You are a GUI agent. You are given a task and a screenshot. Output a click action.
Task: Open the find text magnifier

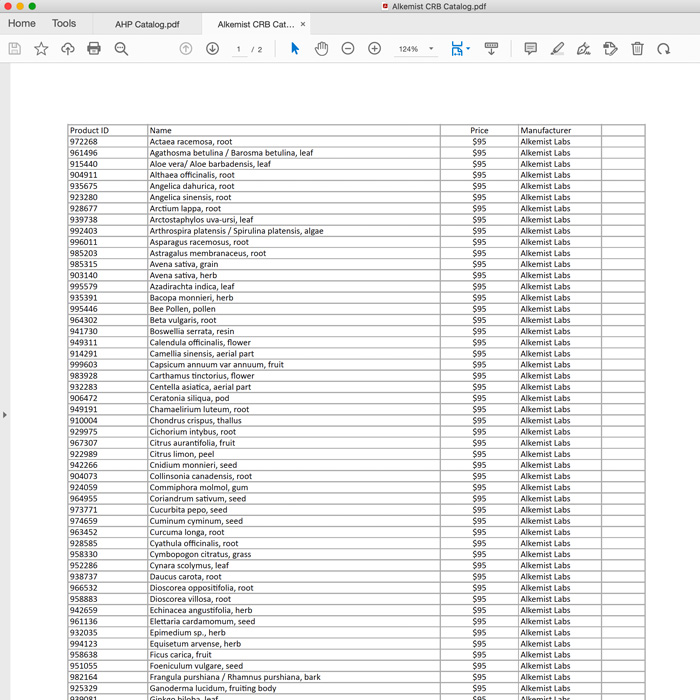coord(121,49)
